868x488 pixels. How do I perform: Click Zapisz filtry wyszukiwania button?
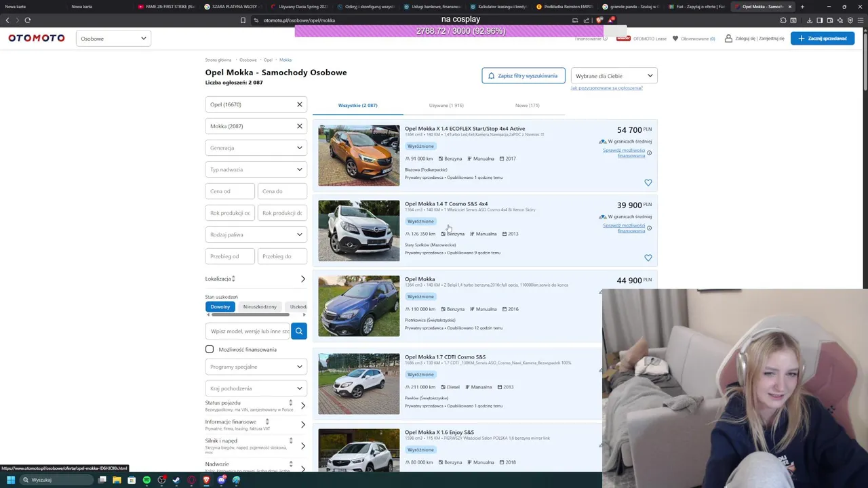tap(524, 76)
